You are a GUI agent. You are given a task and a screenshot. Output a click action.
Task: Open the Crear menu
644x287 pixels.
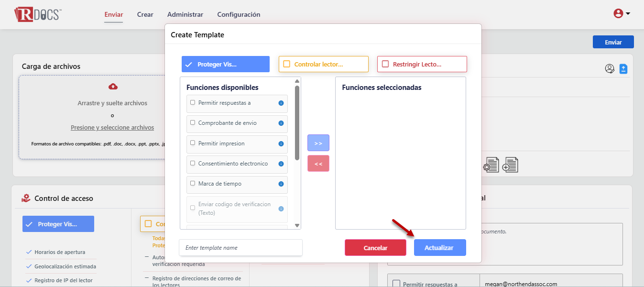(x=145, y=14)
